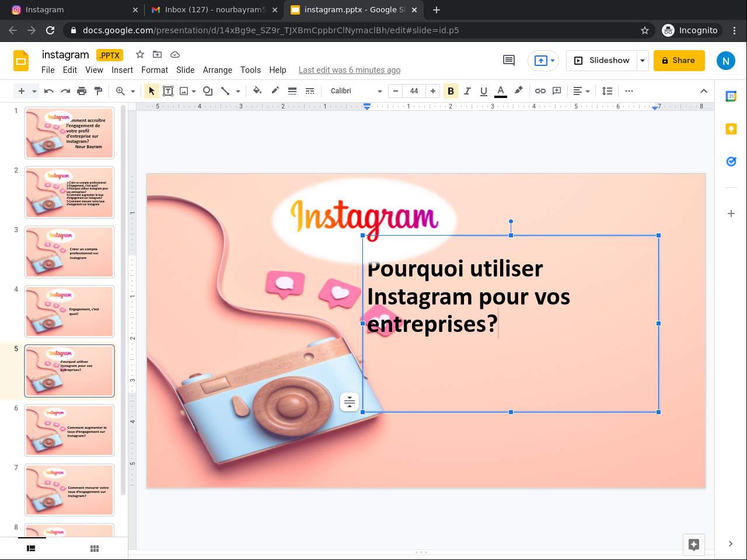The height and width of the screenshot is (560, 747).
Task: Click the yellow Share button
Action: click(679, 61)
